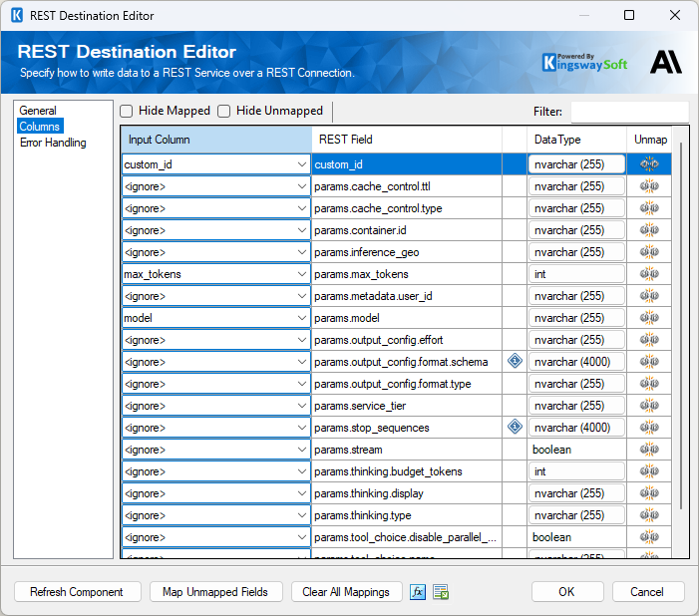Unmap the params.output_config.effort field
Image resolution: width=699 pixels, height=616 pixels.
coord(649,340)
